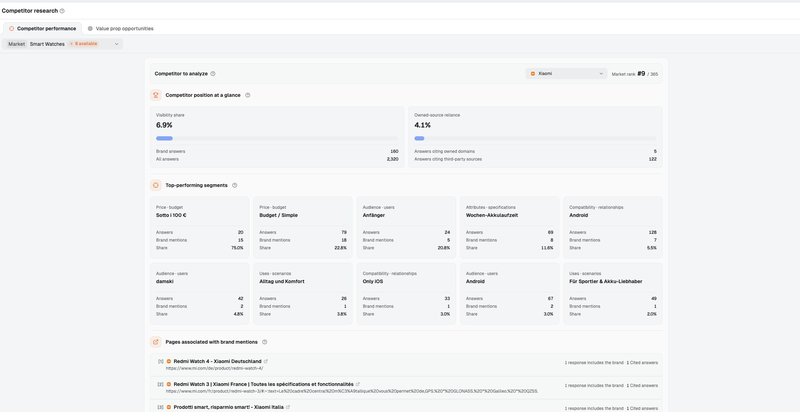
Task: Click the damski segment title
Action: click(164, 281)
